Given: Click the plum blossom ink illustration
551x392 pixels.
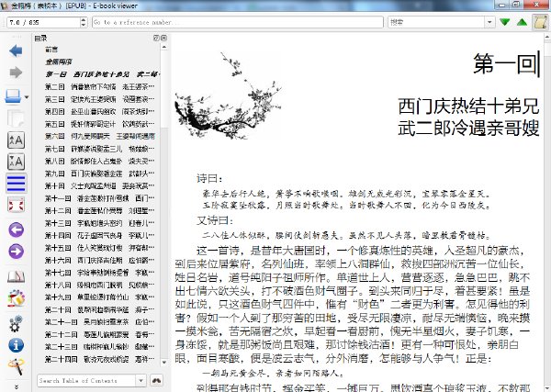Looking at the screenshot, I should pyautogui.click(x=228, y=95).
